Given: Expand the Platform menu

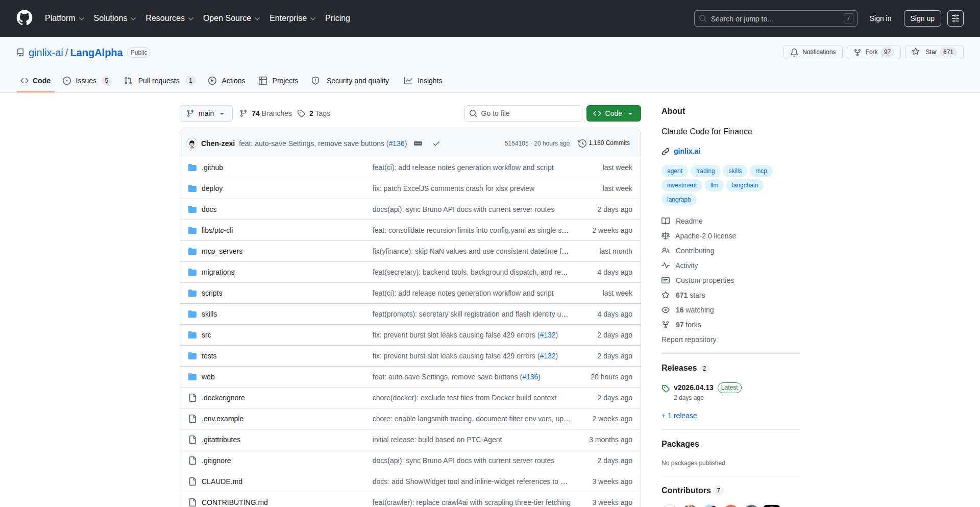Looking at the screenshot, I should pos(64,18).
